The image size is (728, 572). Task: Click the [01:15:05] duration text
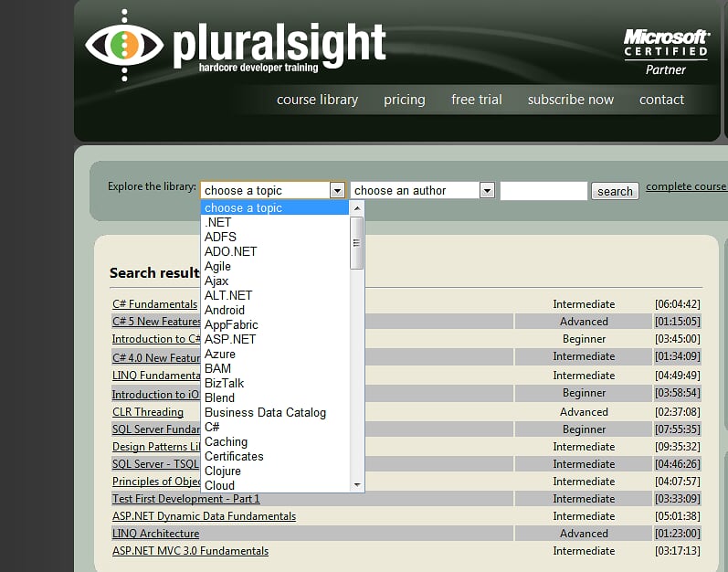click(x=678, y=322)
